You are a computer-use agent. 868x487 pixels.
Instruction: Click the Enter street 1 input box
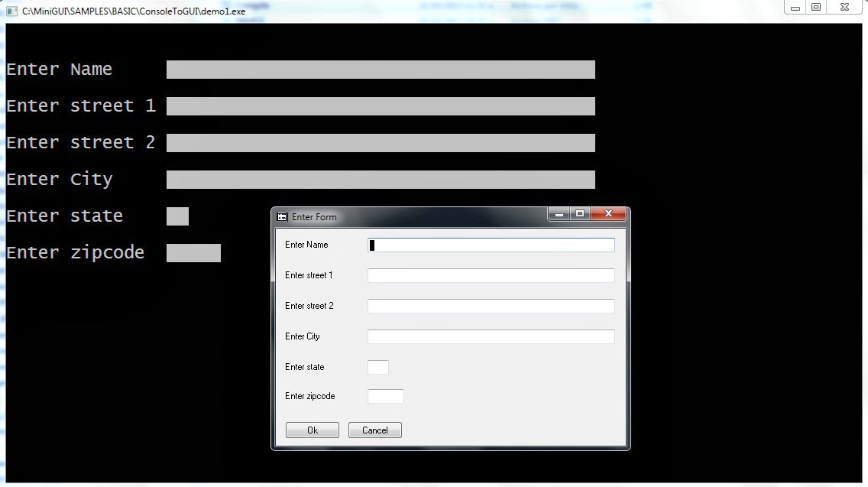coord(491,275)
